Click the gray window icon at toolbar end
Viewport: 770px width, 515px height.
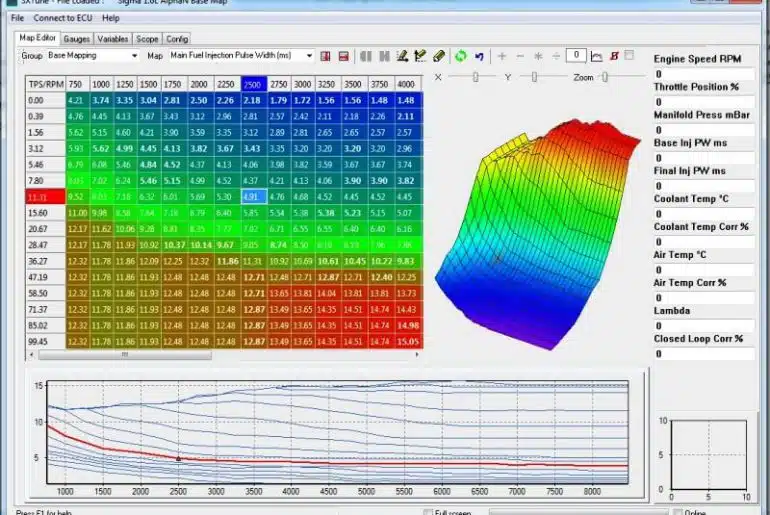coord(629,55)
